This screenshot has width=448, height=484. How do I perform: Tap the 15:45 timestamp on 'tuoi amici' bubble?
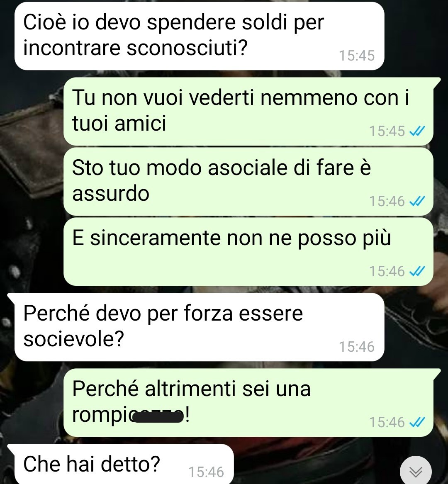[387, 131]
